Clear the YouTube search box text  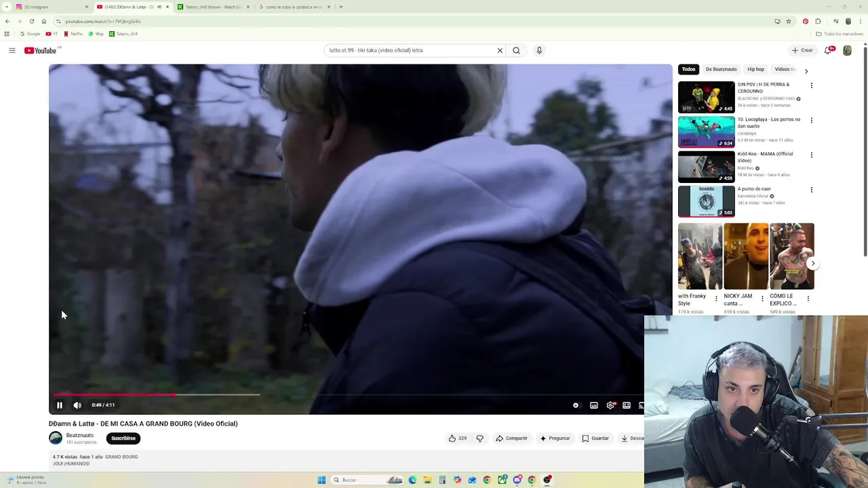coord(500,50)
